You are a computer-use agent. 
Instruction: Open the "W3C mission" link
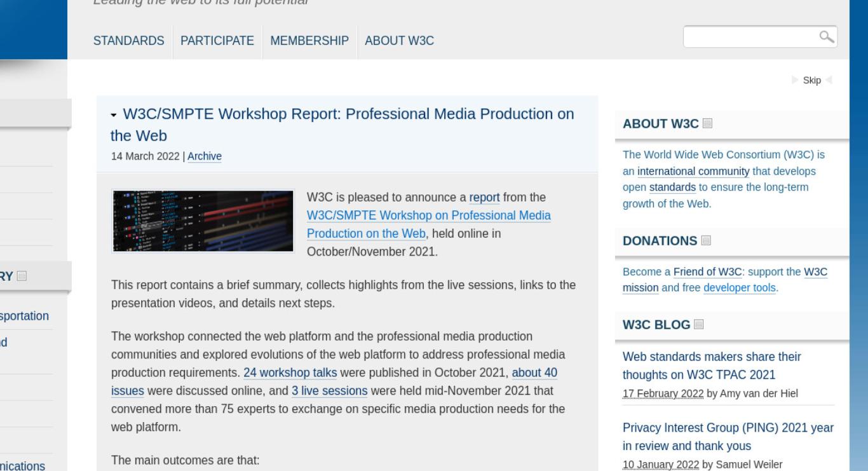click(x=725, y=280)
